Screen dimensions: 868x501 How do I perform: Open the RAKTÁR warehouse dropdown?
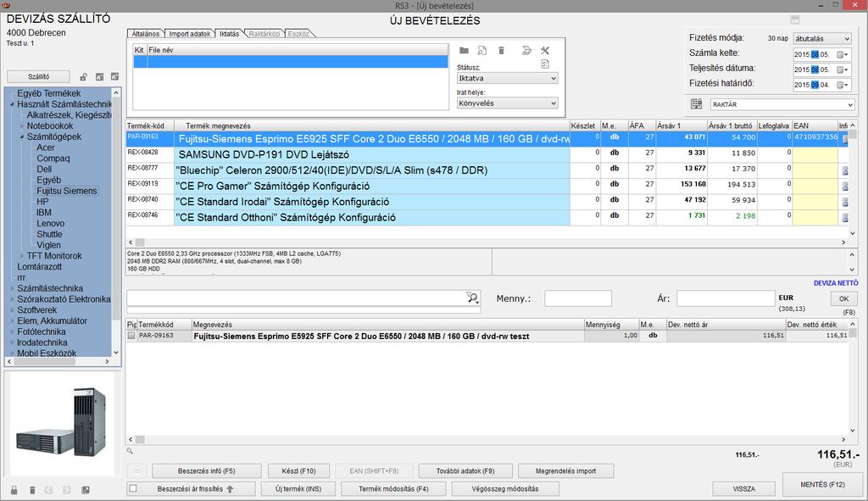tap(782, 104)
